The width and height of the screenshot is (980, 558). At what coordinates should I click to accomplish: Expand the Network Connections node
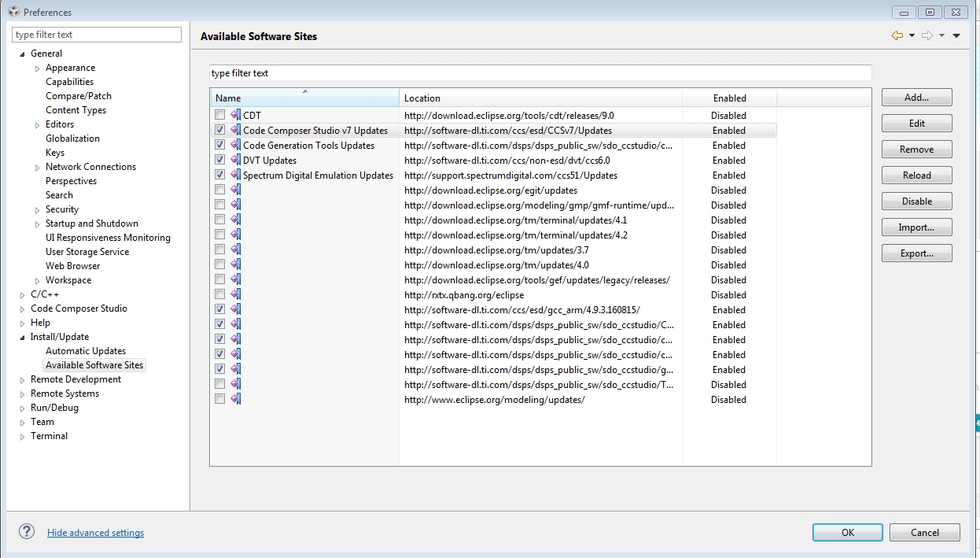point(37,167)
